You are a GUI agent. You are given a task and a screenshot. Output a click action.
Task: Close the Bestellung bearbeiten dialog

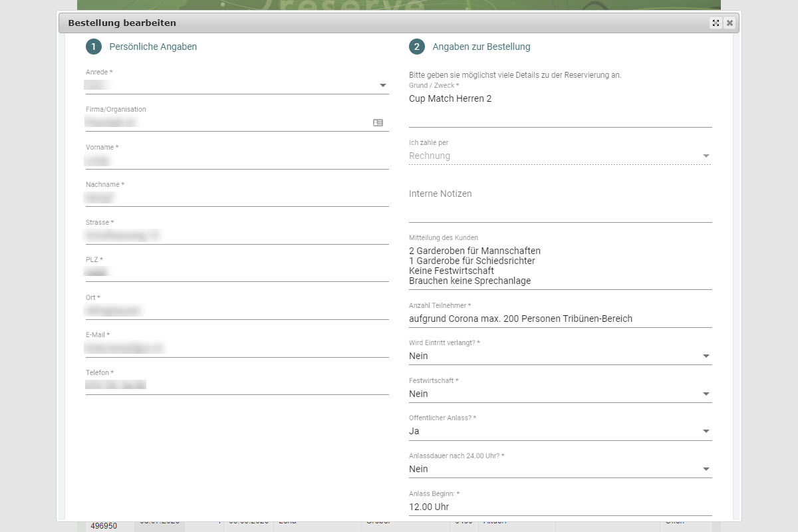click(x=730, y=23)
